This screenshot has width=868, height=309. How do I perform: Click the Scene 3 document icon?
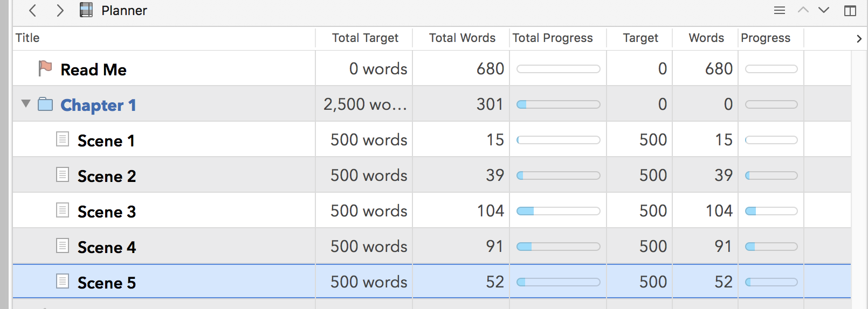(x=63, y=210)
